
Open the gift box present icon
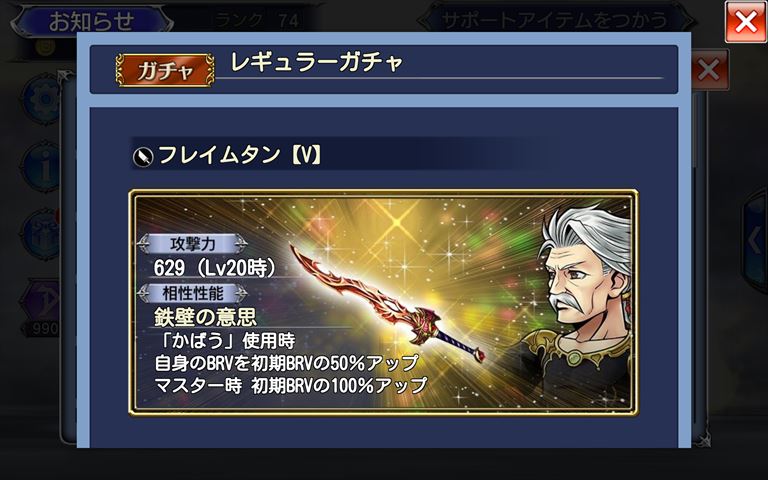coord(44,234)
